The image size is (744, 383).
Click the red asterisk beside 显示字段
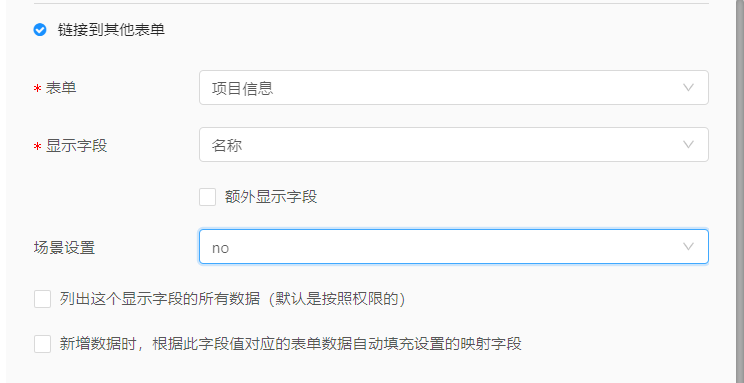[x=37, y=147]
